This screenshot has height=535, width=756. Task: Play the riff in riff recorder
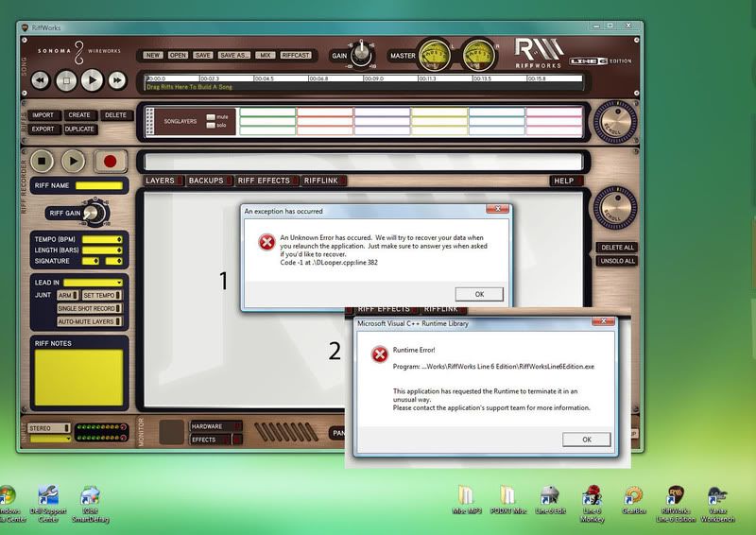(73, 161)
